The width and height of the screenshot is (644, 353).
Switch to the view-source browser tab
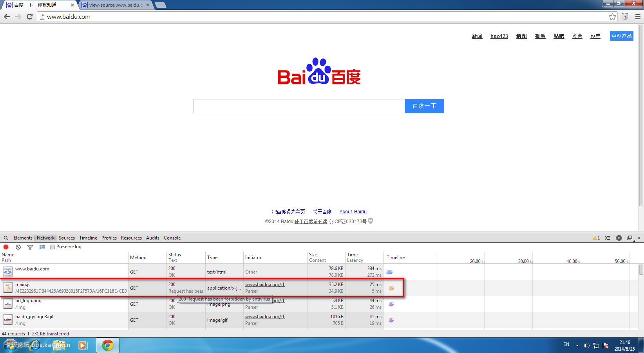pyautogui.click(x=115, y=5)
